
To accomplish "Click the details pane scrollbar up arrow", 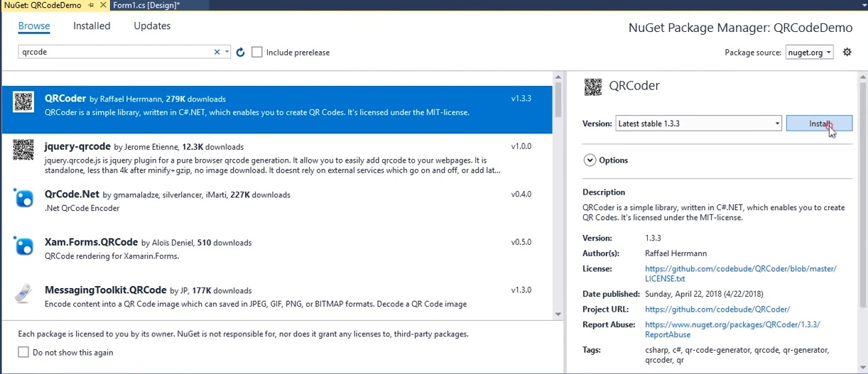I will pyautogui.click(x=862, y=77).
